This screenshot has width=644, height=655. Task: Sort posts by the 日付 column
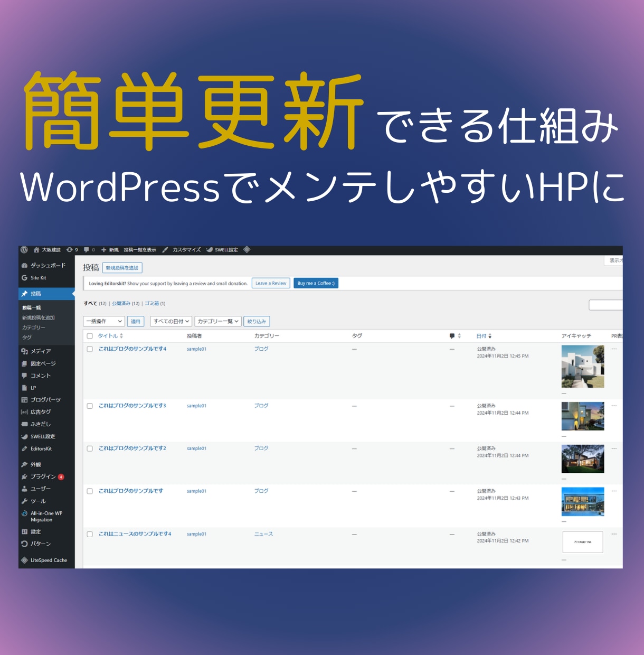484,336
